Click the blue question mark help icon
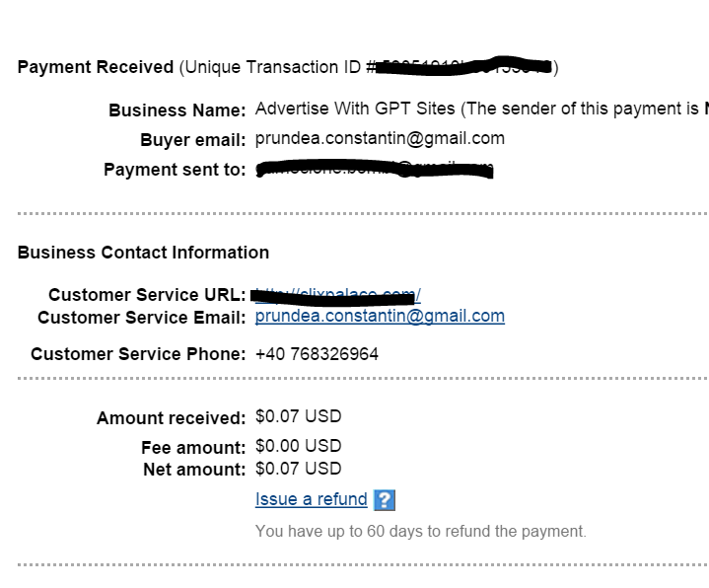The width and height of the screenshot is (709, 588). point(385,500)
